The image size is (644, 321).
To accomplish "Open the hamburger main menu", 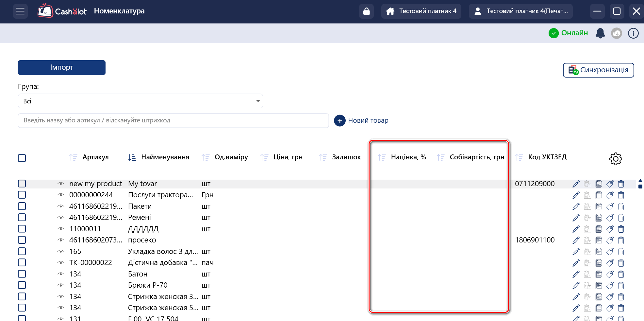I will [x=20, y=11].
